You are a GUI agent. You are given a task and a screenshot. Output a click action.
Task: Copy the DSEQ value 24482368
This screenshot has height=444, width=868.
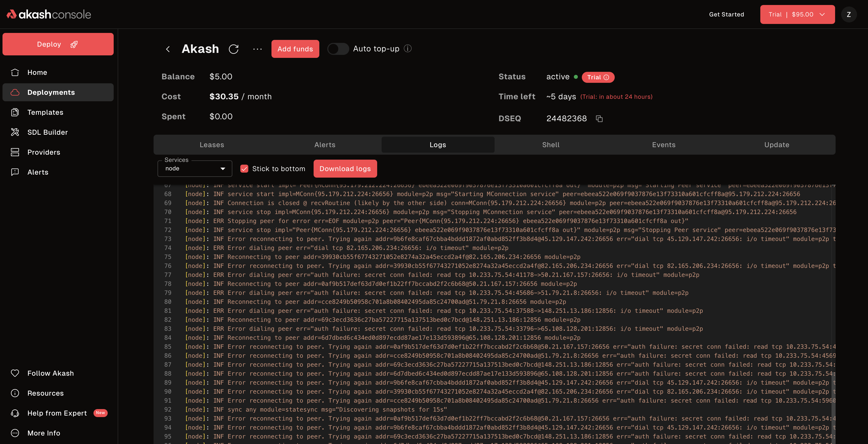600,119
